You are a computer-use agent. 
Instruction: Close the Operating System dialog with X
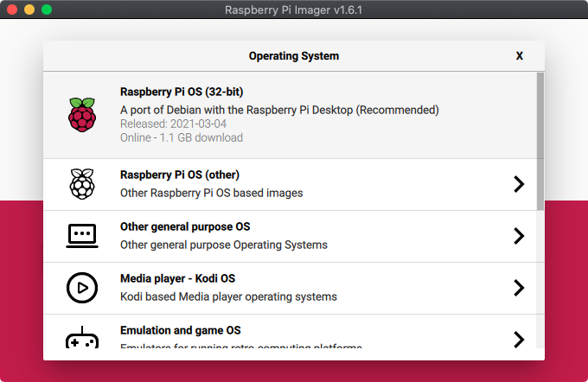click(520, 56)
